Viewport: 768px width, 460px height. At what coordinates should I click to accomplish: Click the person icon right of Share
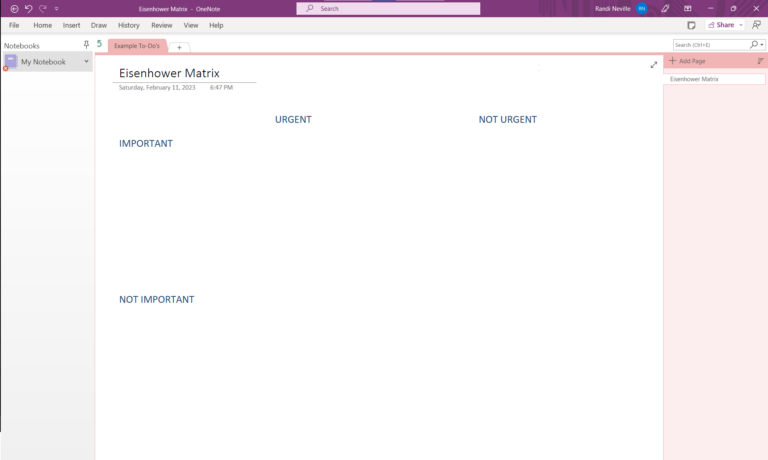756,25
